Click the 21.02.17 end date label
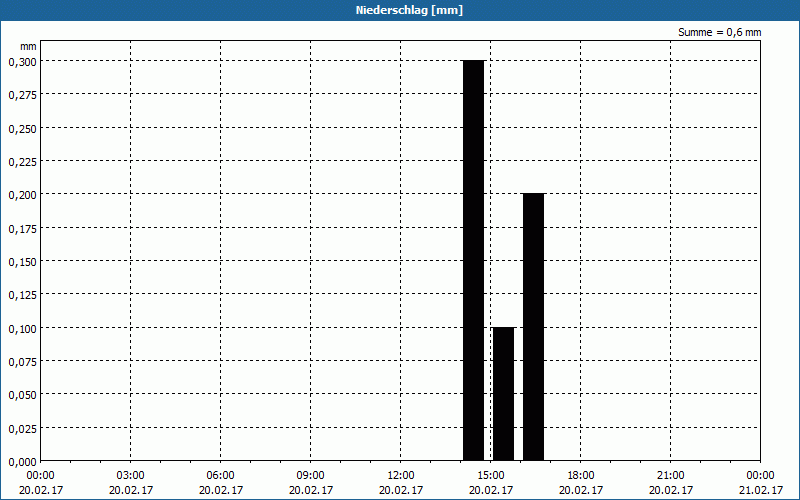The width and height of the screenshot is (800, 500). [x=761, y=490]
